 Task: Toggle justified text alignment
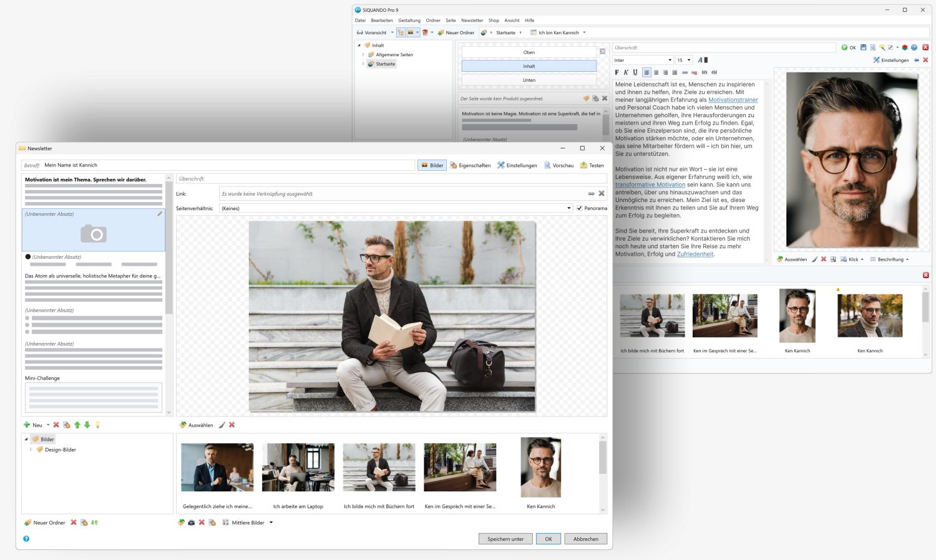point(676,72)
